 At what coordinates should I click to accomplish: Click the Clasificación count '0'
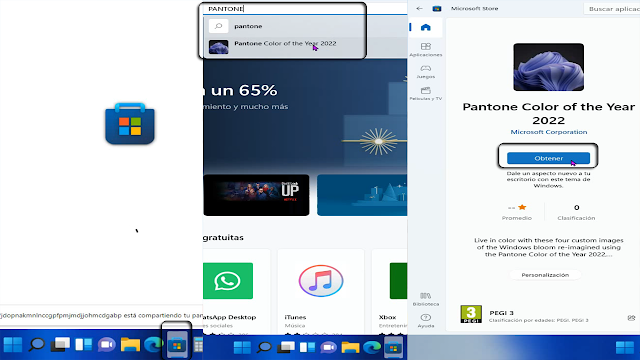576,208
